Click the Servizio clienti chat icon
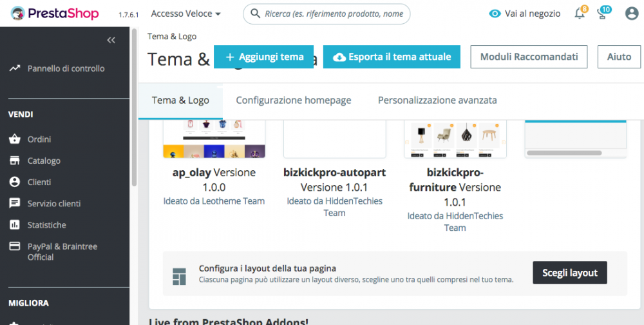644x325 pixels. 15,203
